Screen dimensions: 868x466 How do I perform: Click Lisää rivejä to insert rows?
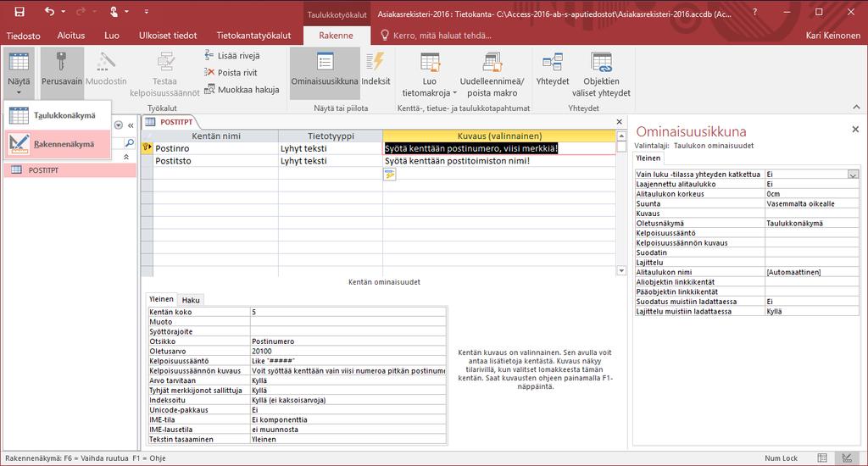pos(232,55)
